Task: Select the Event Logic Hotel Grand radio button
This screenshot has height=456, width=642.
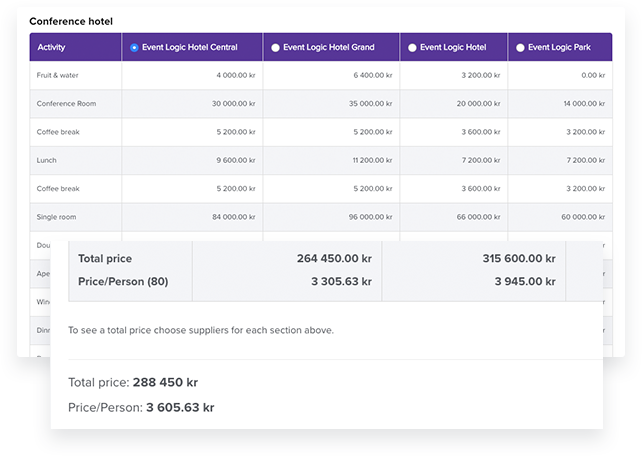Action: pyautogui.click(x=275, y=47)
